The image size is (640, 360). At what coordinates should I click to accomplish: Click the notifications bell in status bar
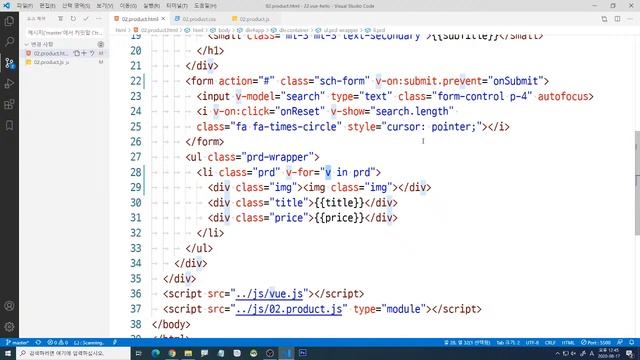631,342
